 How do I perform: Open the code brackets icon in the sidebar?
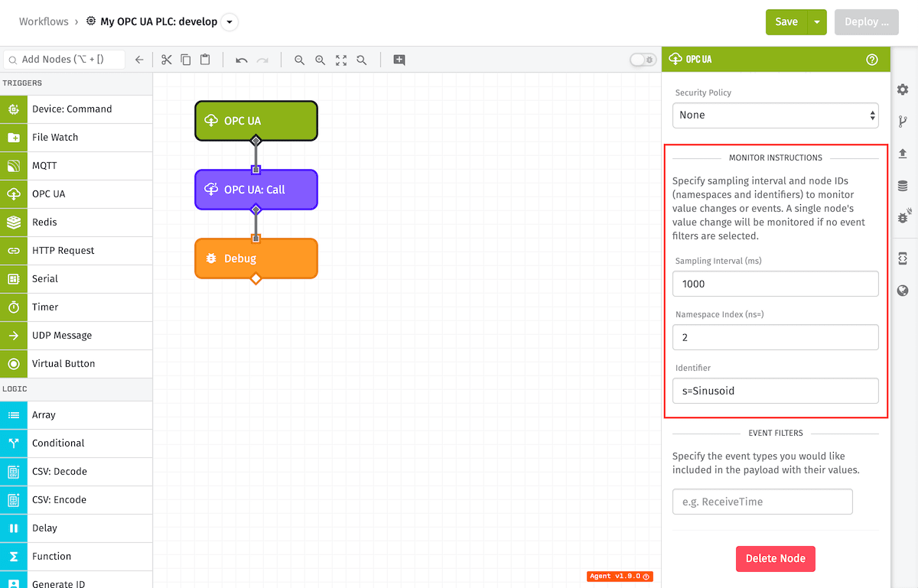pyautogui.click(x=903, y=258)
